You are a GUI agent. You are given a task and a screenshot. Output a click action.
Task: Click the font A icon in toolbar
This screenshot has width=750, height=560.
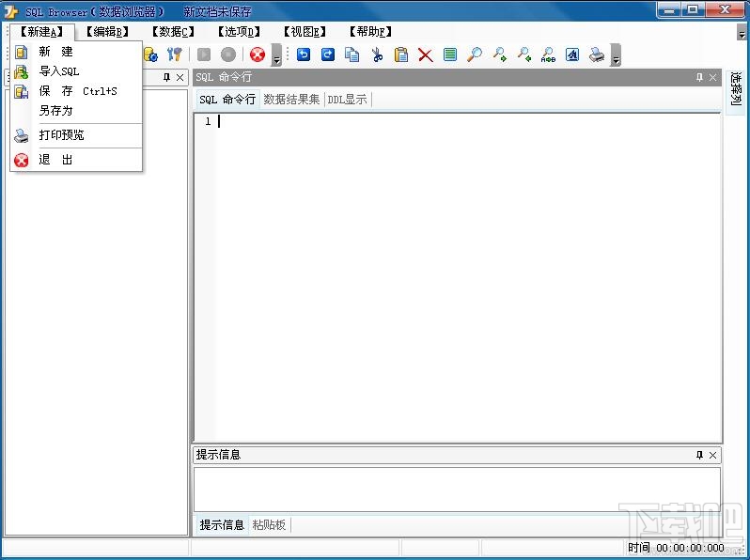(572, 54)
